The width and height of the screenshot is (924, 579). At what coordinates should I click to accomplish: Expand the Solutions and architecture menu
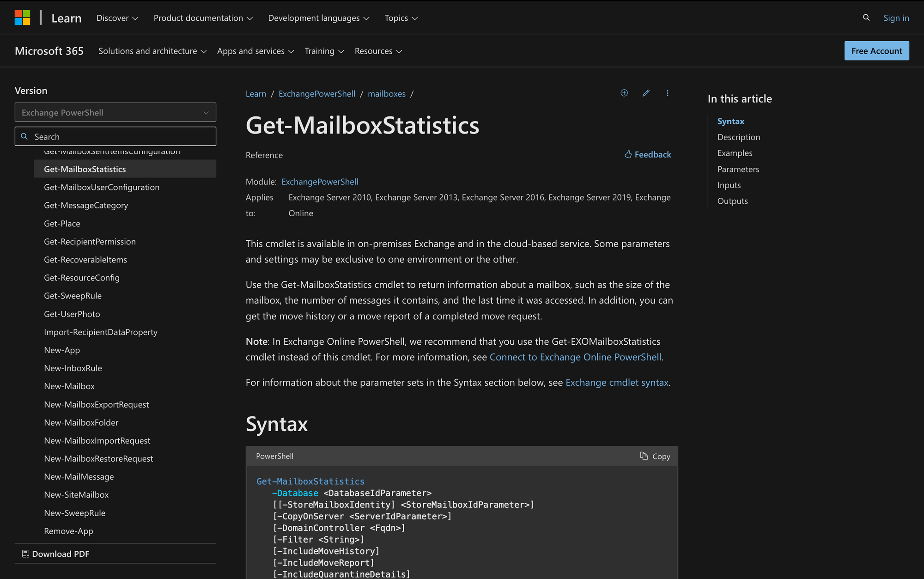pyautogui.click(x=152, y=50)
